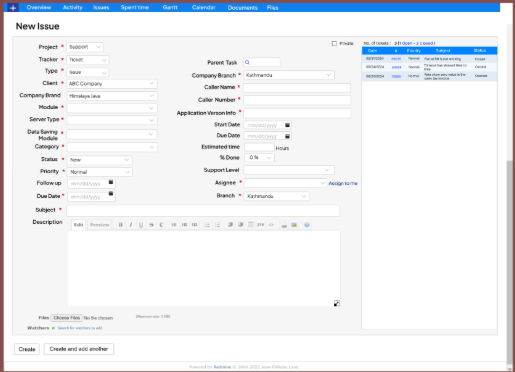Apply Underline formatting in description toolbar
This screenshot has width=515, height=372.
tap(141, 225)
